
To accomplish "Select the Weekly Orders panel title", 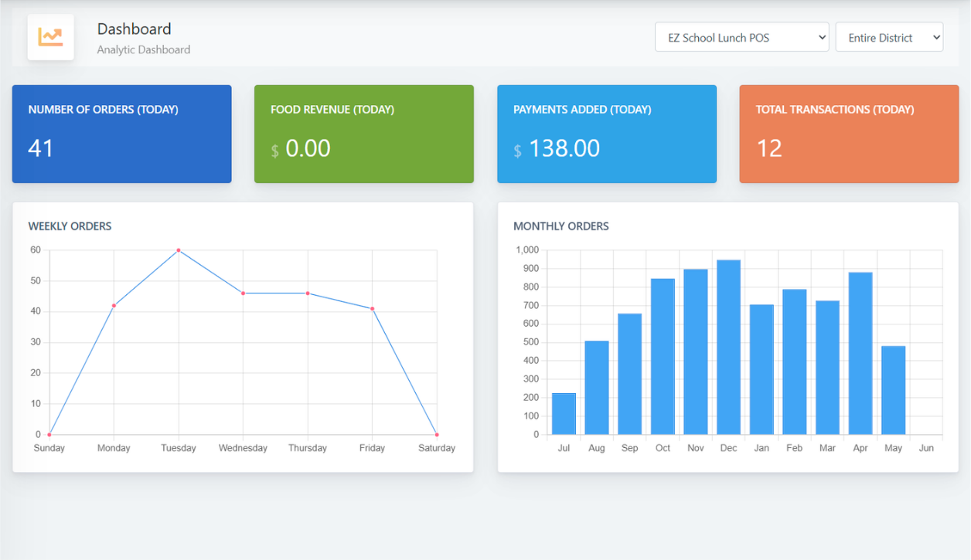I will [x=70, y=226].
